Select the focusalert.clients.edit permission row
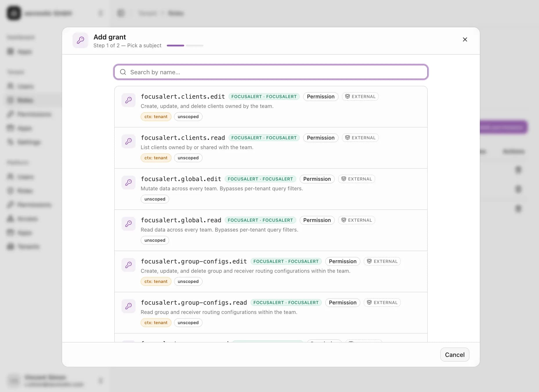 271,107
